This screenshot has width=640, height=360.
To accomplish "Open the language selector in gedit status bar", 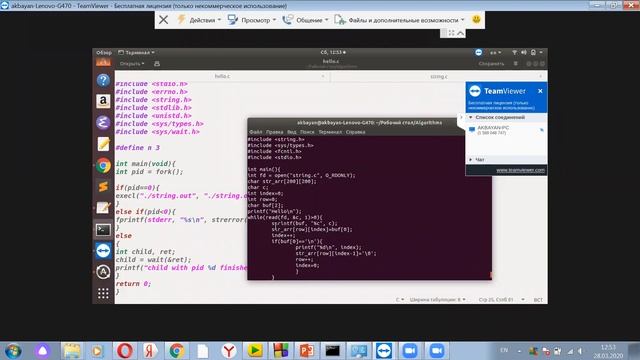I will click(x=400, y=300).
